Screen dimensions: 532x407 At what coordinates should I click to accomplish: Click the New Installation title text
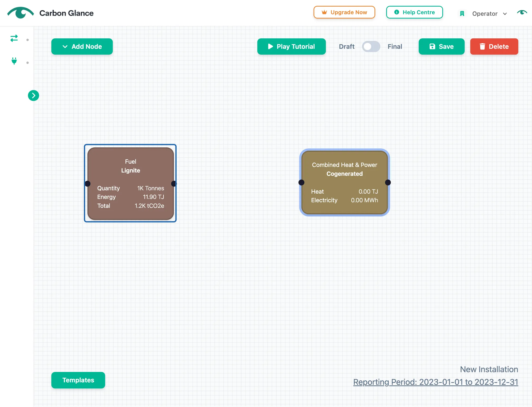pyautogui.click(x=489, y=369)
